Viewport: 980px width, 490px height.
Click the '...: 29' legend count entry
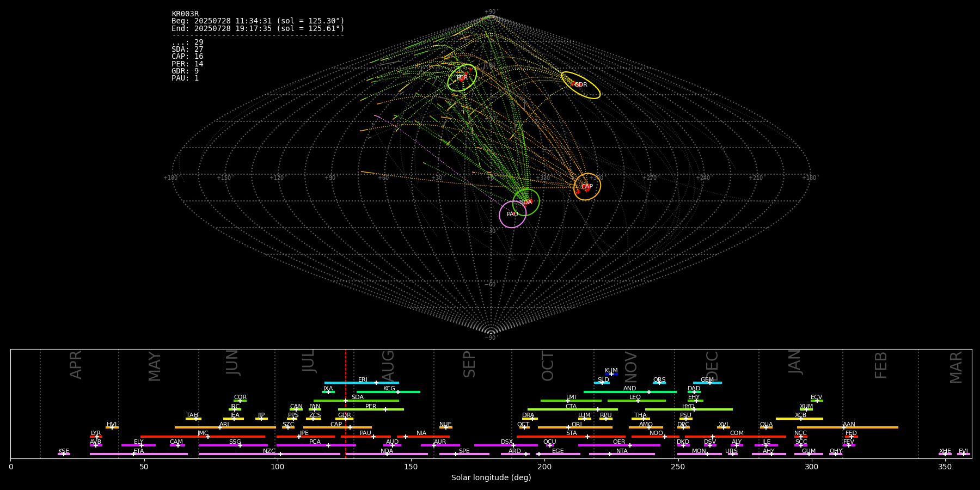pos(187,42)
